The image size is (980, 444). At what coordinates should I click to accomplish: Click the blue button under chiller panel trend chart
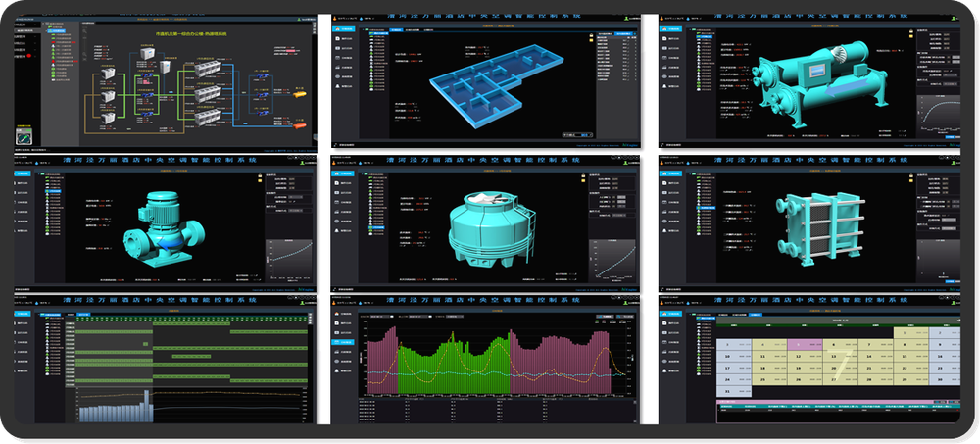[x=950, y=137]
